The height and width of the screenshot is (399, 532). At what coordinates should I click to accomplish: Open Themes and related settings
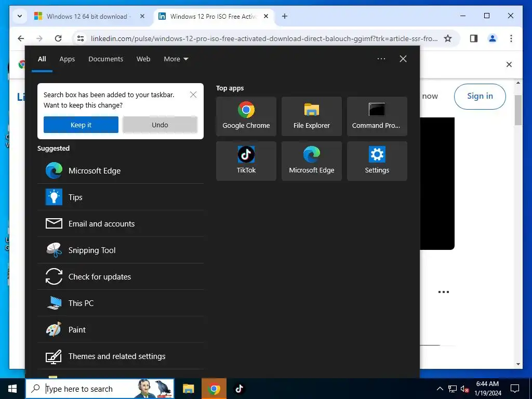[x=121, y=356]
